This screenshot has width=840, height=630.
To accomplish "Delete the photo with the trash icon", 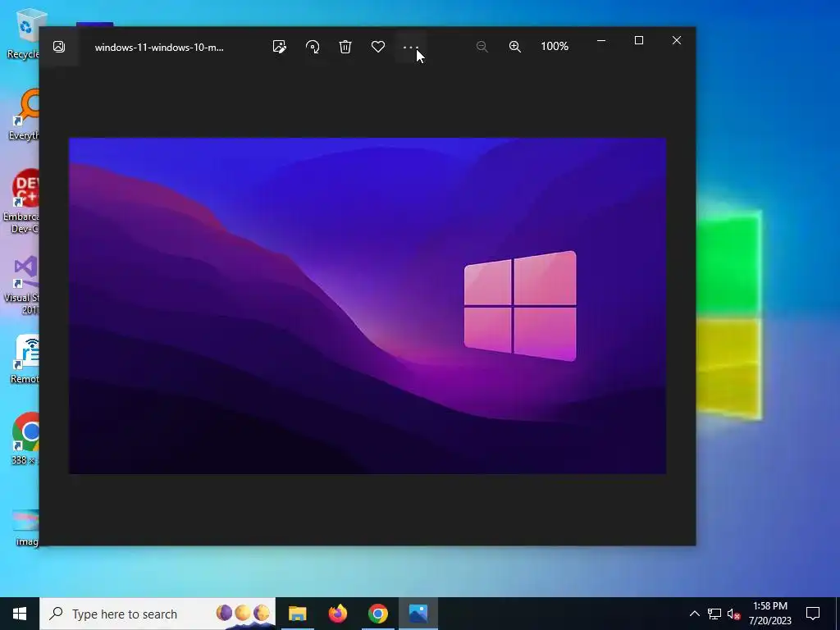I will [345, 47].
